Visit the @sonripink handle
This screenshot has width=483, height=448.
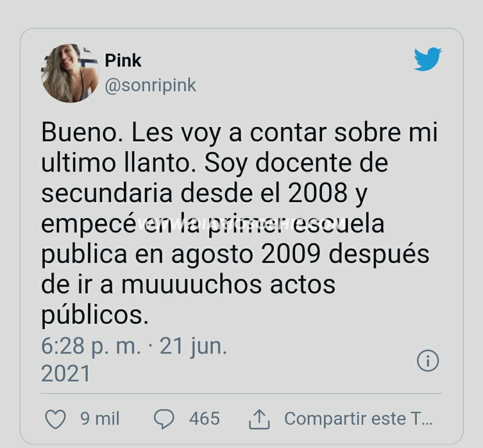coord(150,85)
